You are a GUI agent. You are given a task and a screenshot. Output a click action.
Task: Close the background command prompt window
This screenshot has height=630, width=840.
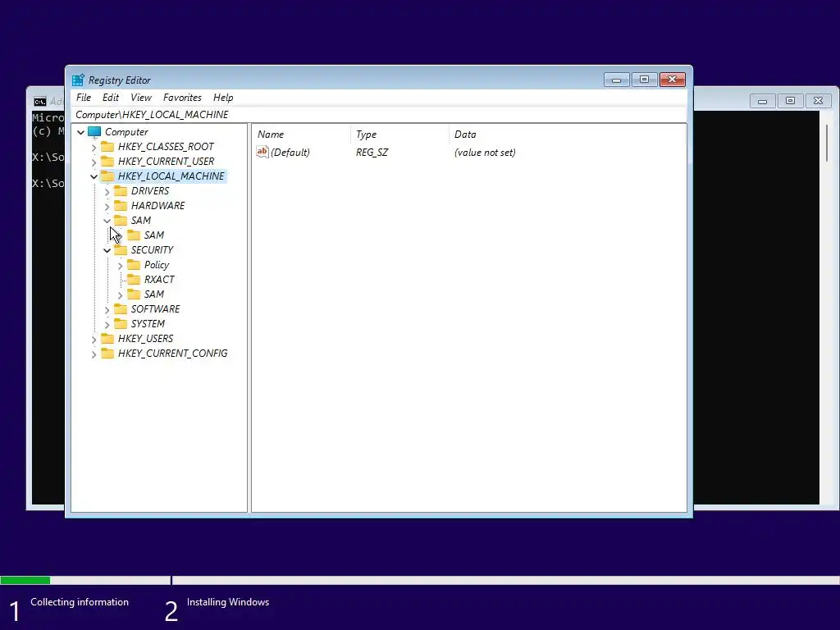pos(818,101)
